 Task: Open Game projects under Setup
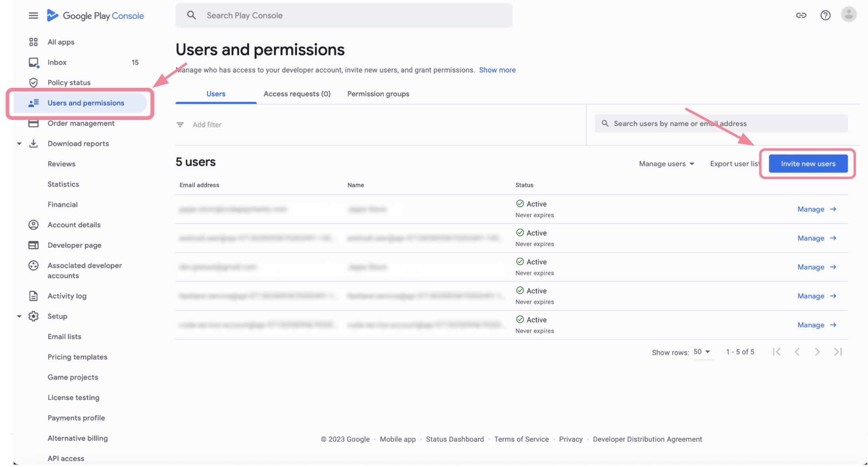(73, 377)
